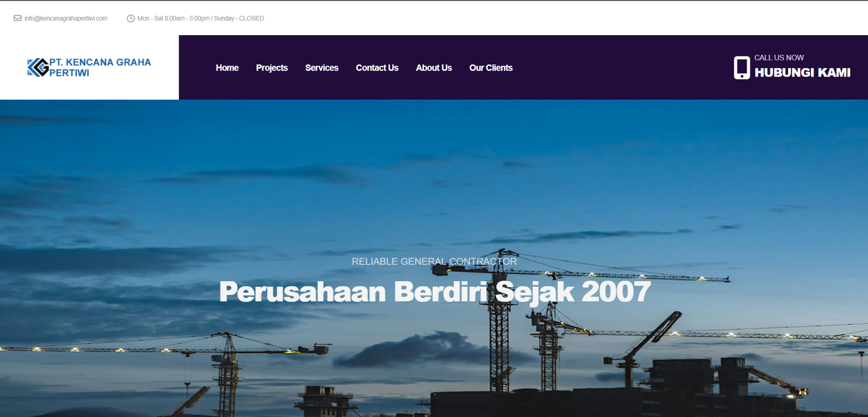Click the mobile phone icon
The width and height of the screenshot is (868, 417).
click(742, 68)
